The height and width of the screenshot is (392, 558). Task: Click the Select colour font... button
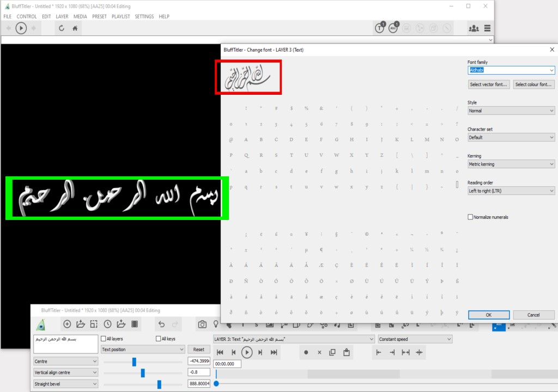click(x=533, y=84)
